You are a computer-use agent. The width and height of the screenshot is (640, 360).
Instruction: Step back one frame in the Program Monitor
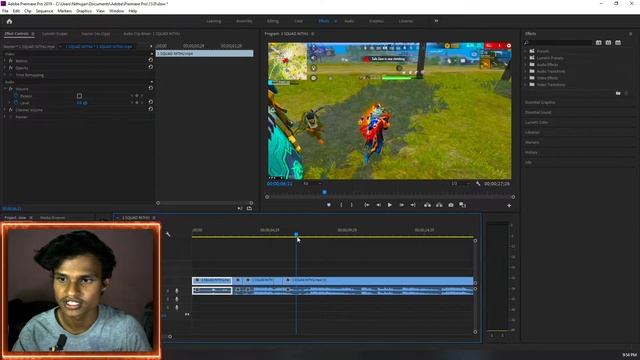coord(378,205)
